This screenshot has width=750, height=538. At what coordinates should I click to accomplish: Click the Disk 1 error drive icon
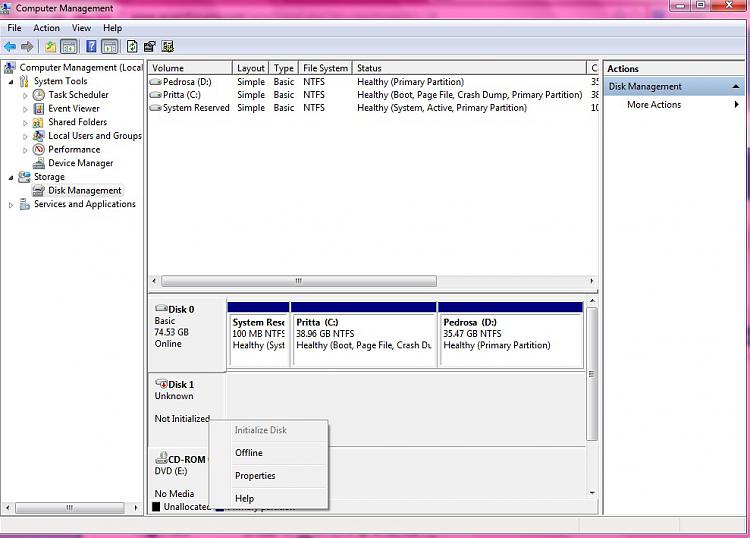(161, 384)
